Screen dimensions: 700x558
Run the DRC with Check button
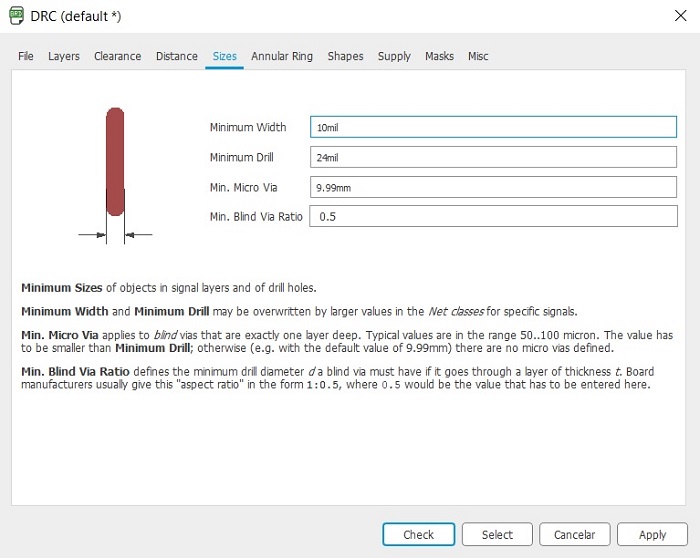pyautogui.click(x=419, y=534)
